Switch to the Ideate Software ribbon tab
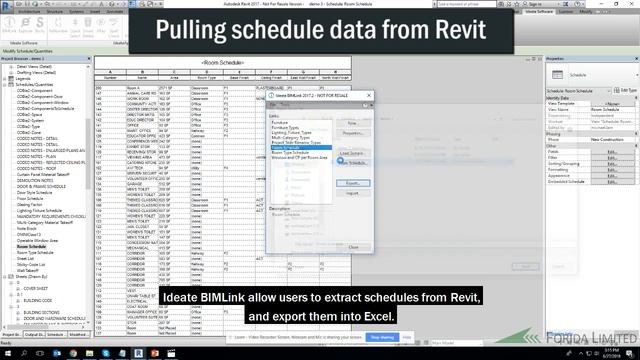Screen dimensions: 640x360 pyautogui.click(x=539, y=11)
